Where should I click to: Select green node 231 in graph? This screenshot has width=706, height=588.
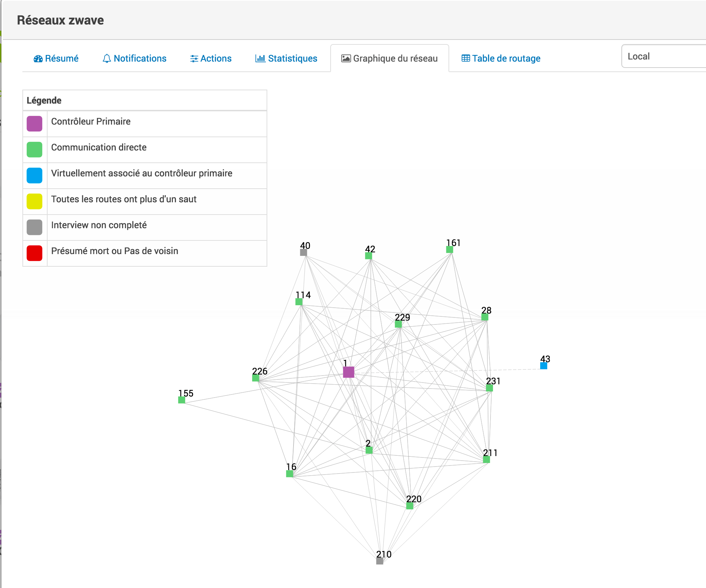click(x=489, y=388)
